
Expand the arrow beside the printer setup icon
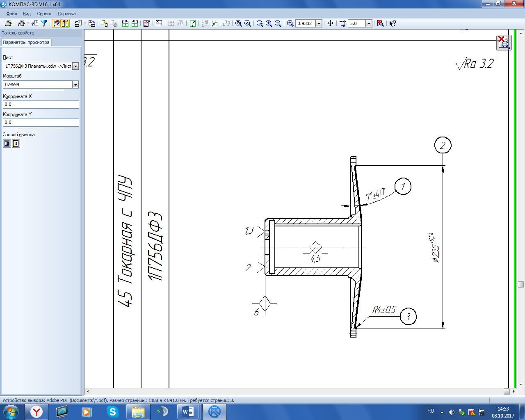[x=28, y=23]
